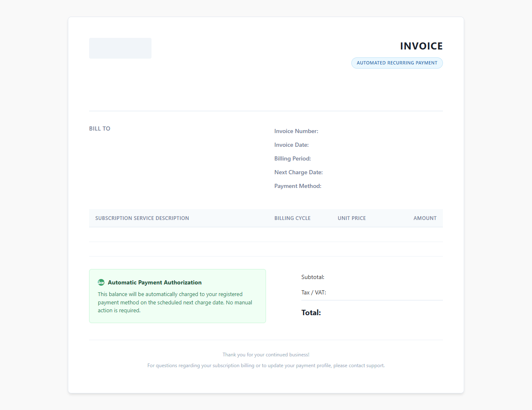The image size is (532, 410).
Task: Click the contact support footer sentence
Action: 266,366
